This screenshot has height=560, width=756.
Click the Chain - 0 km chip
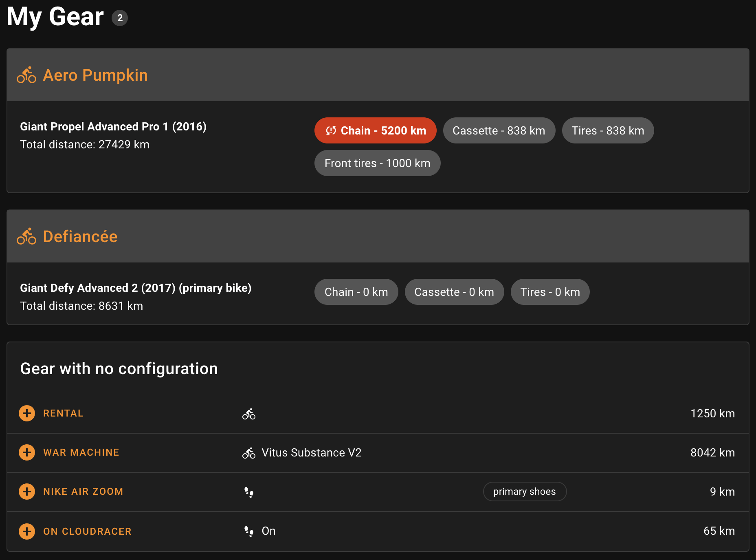coord(356,292)
